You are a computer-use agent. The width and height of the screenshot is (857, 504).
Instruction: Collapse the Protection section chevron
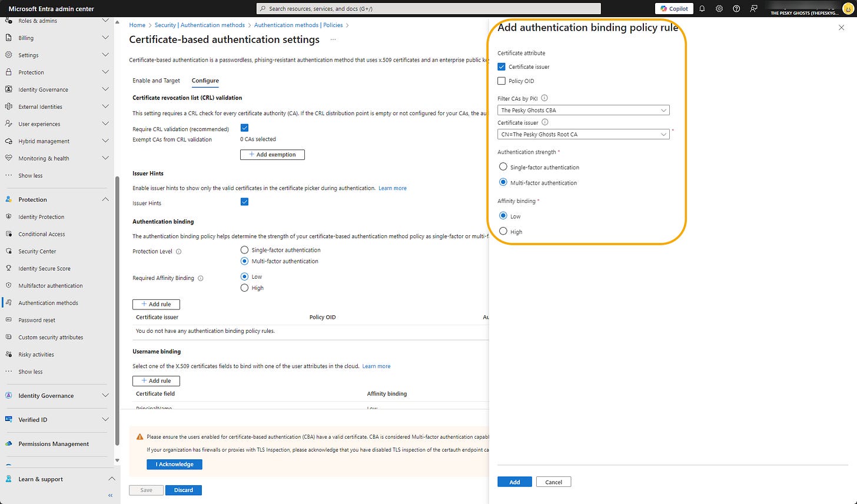click(105, 199)
